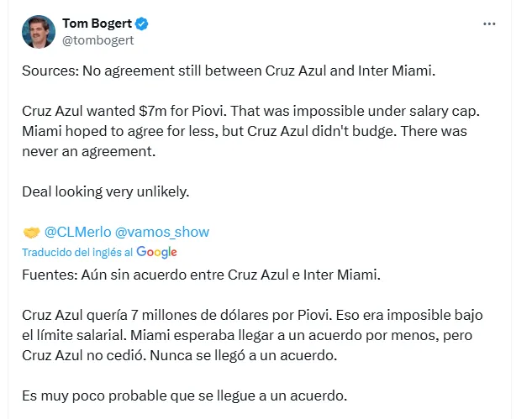Viewport: 532px width, 419px height.
Task: Click the handshake emoji icon
Action: (30, 233)
